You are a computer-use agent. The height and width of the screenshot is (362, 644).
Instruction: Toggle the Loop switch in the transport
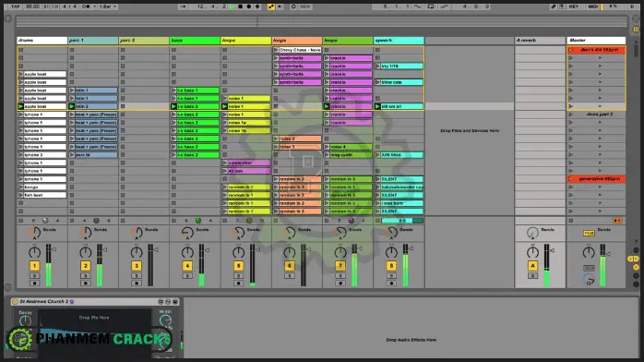[431, 6]
